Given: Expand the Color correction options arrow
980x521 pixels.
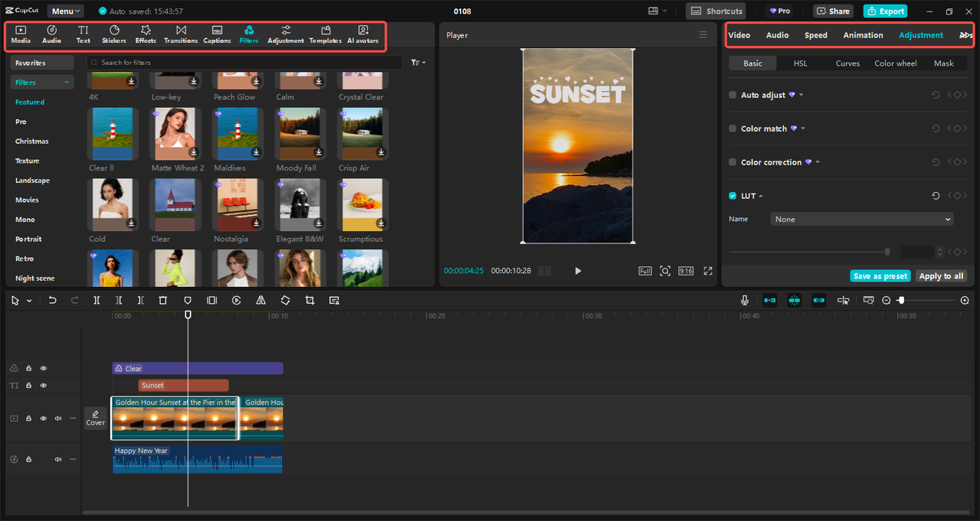Looking at the screenshot, I should pyautogui.click(x=818, y=162).
